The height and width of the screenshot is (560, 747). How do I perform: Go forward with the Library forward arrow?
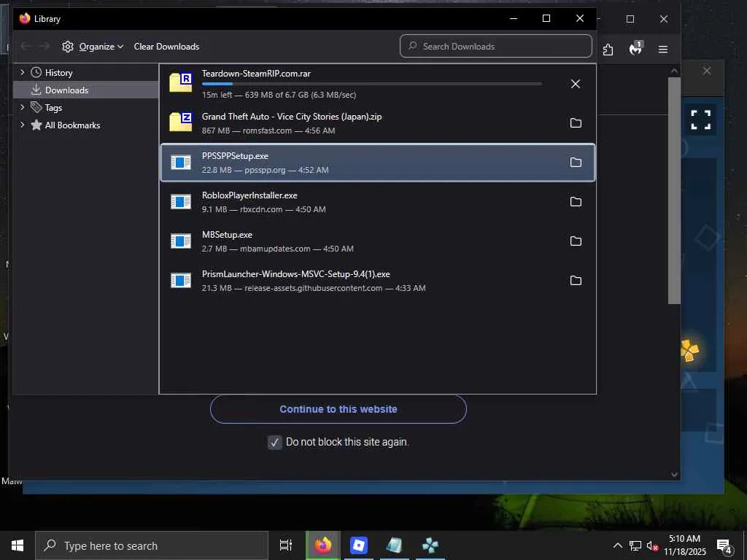pos(44,46)
